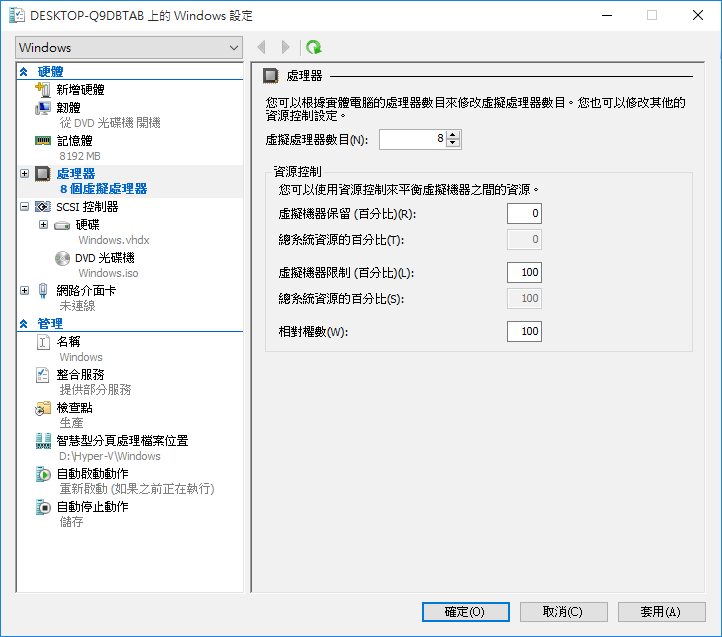
Task: Open the 整合服務 integration services item
Action: 80,374
